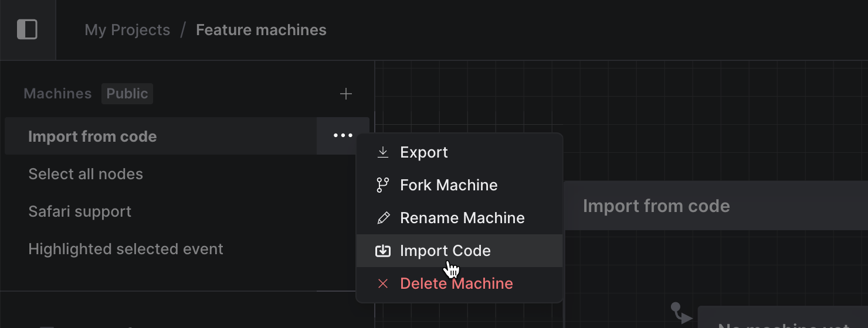868x328 pixels.
Task: Open the three-dot machine options menu
Action: pos(343,136)
